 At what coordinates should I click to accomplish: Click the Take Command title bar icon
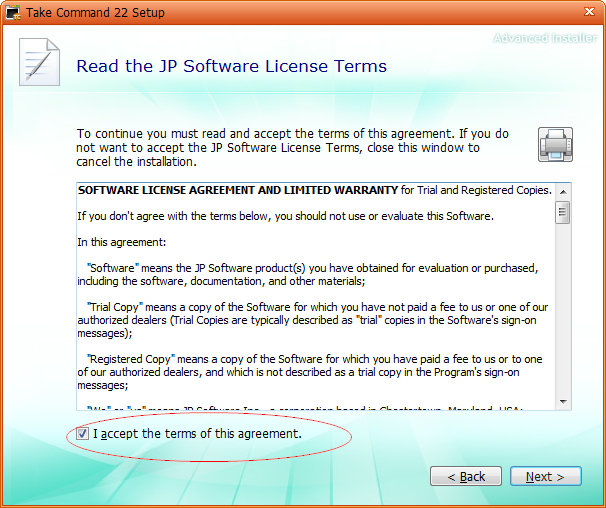[13, 12]
